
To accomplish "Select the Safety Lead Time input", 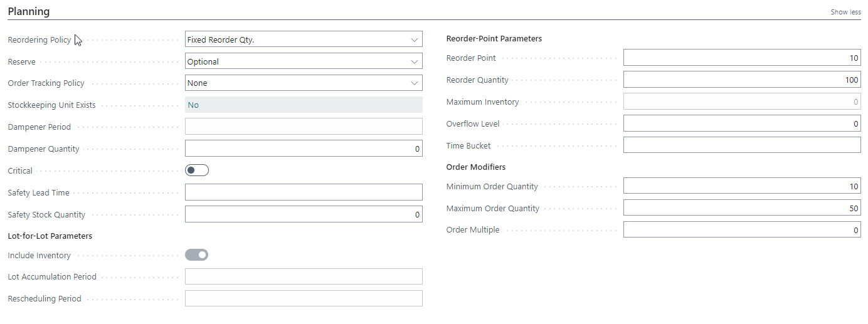I will [x=304, y=192].
